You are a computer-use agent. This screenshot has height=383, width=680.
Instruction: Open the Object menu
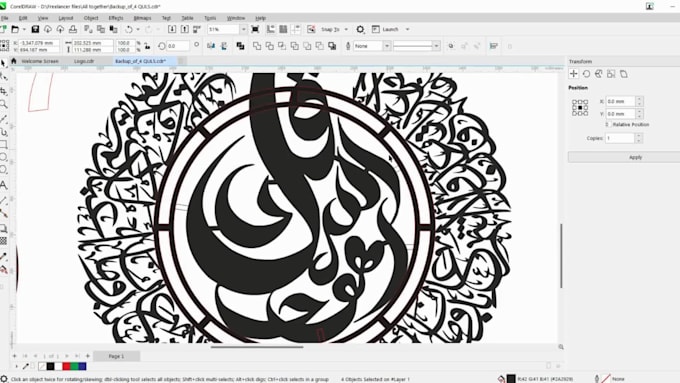pyautogui.click(x=91, y=18)
